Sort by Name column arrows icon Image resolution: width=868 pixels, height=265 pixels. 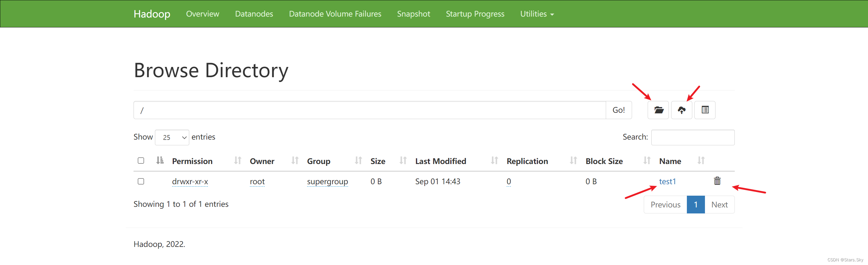(x=701, y=160)
